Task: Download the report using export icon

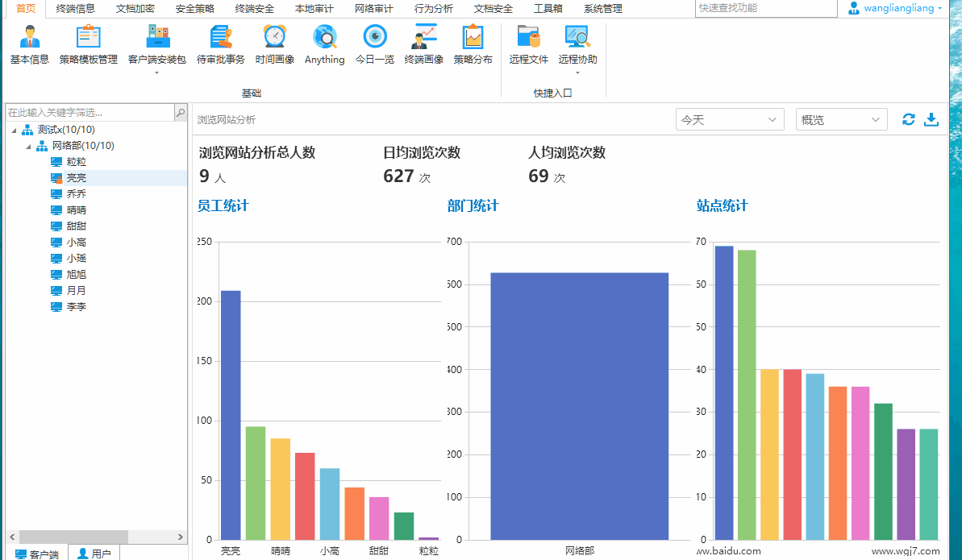Action: coord(931,120)
